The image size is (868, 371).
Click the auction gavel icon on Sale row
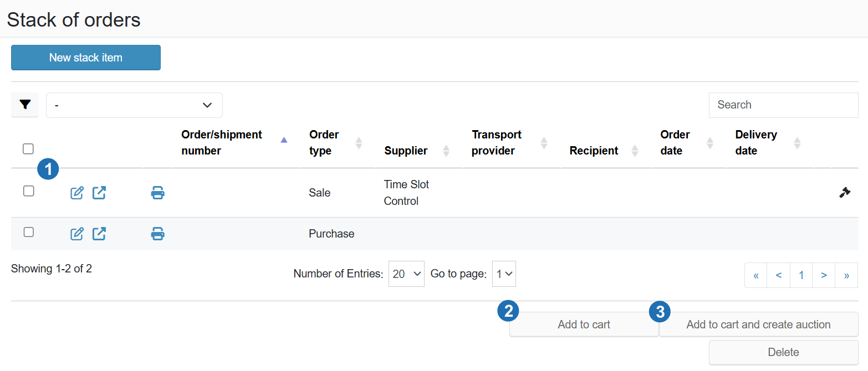(845, 193)
